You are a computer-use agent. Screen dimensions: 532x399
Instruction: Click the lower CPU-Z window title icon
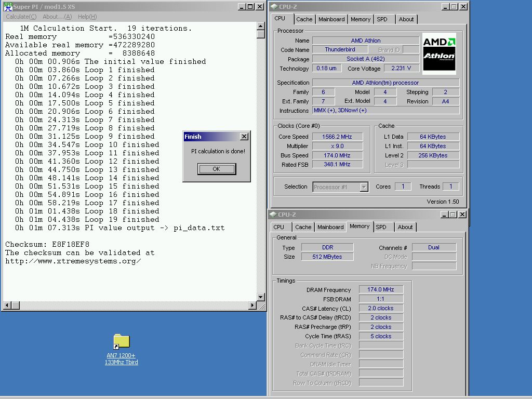[x=273, y=215]
